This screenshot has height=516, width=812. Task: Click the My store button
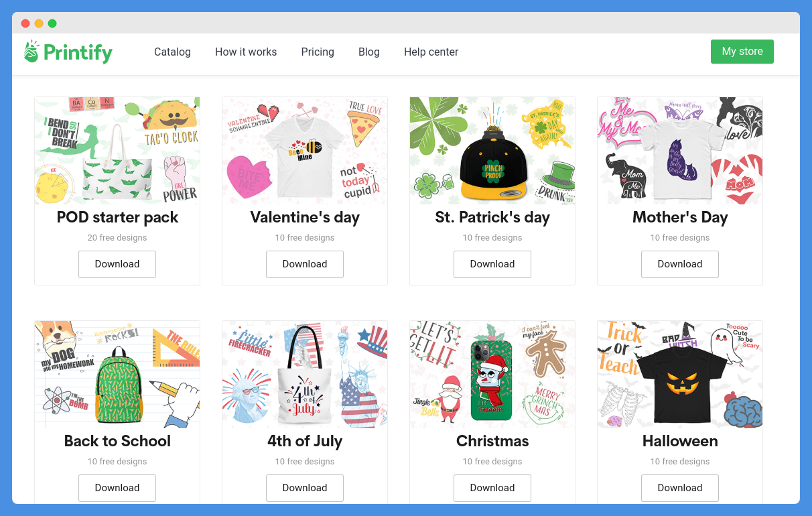(x=742, y=52)
